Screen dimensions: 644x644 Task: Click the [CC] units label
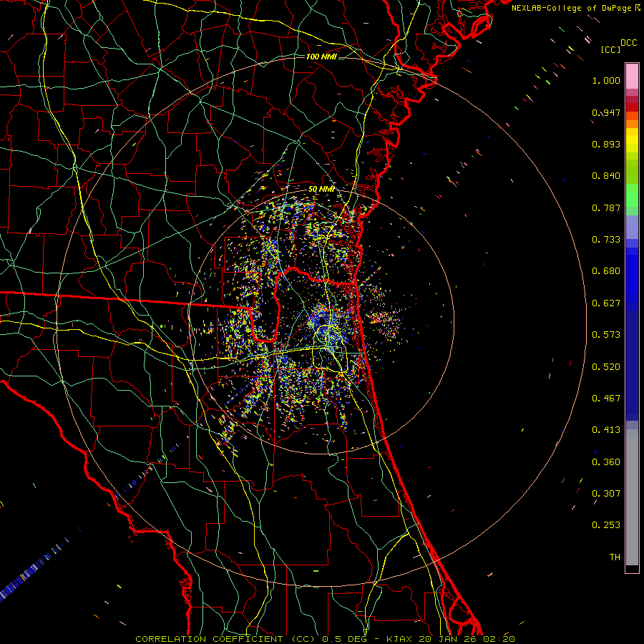[x=610, y=49]
